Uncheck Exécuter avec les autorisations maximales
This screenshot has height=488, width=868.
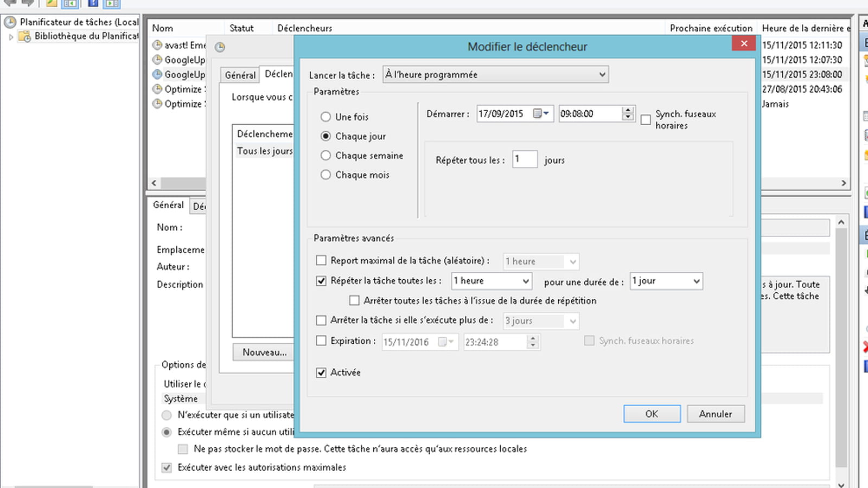[x=167, y=467]
